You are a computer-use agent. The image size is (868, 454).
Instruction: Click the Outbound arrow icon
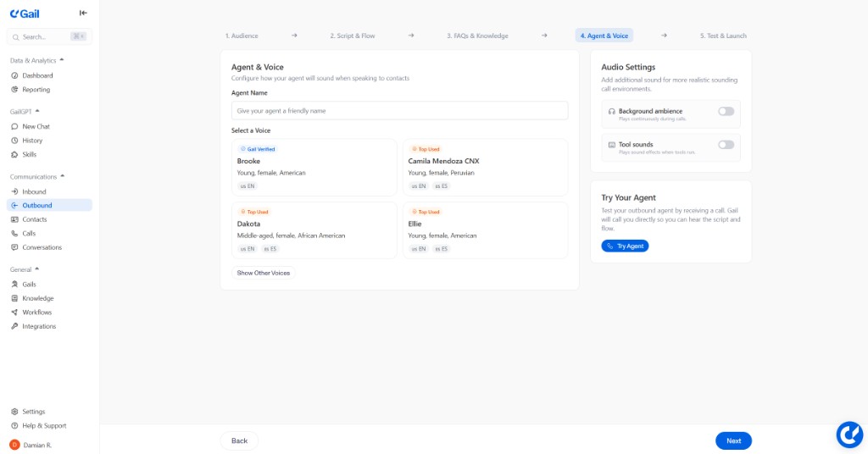click(x=14, y=205)
